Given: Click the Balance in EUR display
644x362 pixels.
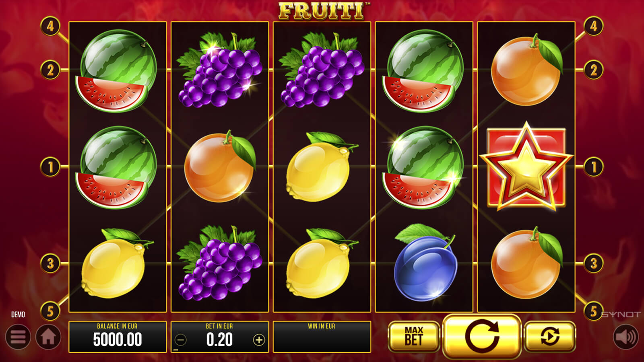Looking at the screenshot, I should [x=118, y=337].
